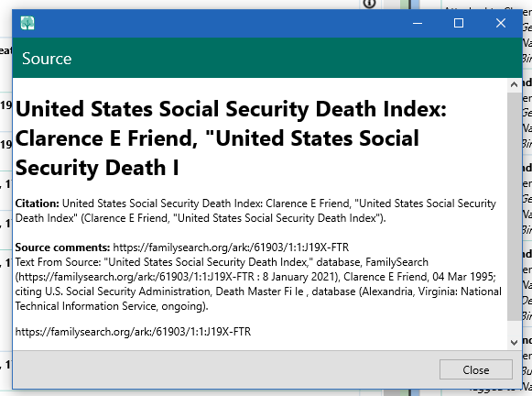
Task: Close the dialog with the X icon
Action: [x=501, y=23]
